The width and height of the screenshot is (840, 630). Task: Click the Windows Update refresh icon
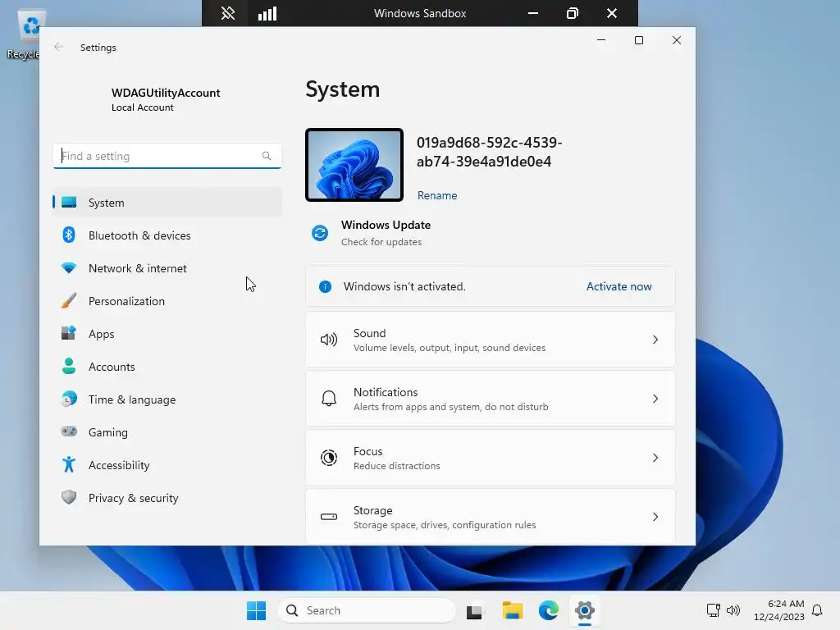pos(320,233)
